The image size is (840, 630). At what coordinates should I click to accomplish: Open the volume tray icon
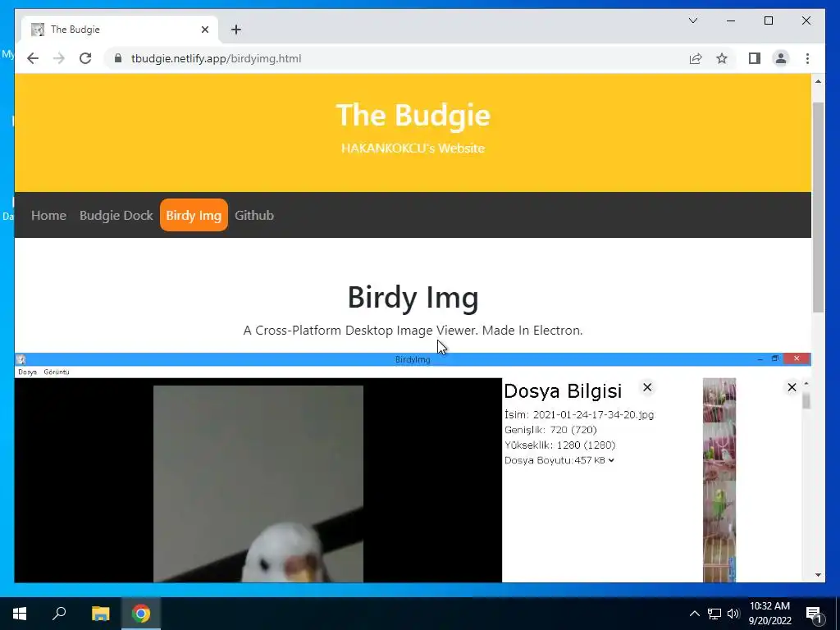(733, 614)
